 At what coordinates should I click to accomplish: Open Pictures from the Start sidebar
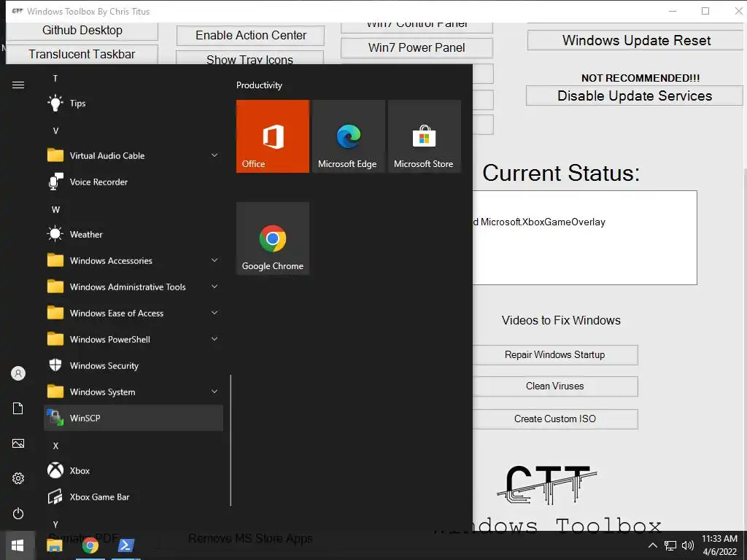point(18,443)
